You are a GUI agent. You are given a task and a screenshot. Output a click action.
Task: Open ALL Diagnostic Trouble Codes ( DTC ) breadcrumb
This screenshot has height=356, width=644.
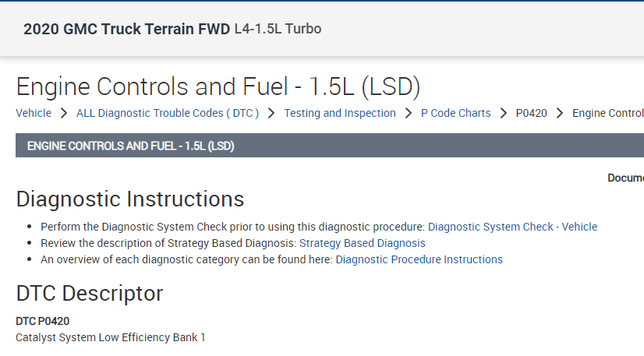[x=168, y=113]
